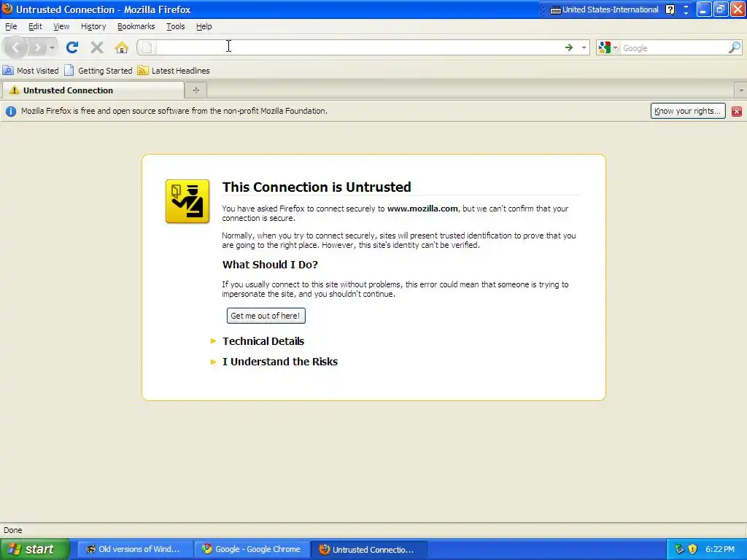Click Untrusted Connection Firefox taskbar button
The width and height of the screenshot is (747, 560).
tap(368, 549)
